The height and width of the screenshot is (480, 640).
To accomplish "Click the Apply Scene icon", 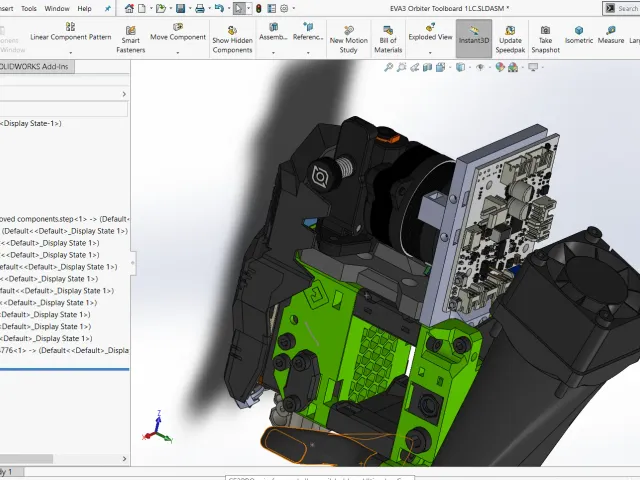I will click(513, 67).
